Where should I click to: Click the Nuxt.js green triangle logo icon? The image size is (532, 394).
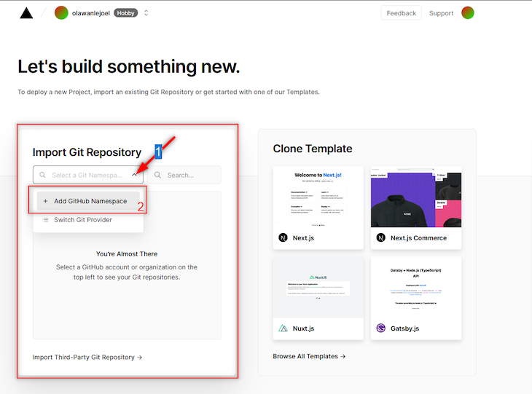[x=283, y=328]
